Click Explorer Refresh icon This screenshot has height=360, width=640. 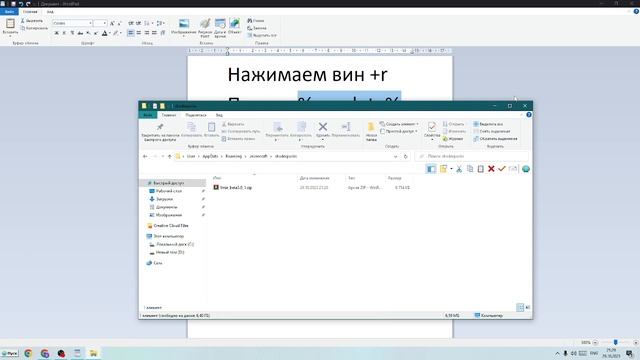click(405, 156)
